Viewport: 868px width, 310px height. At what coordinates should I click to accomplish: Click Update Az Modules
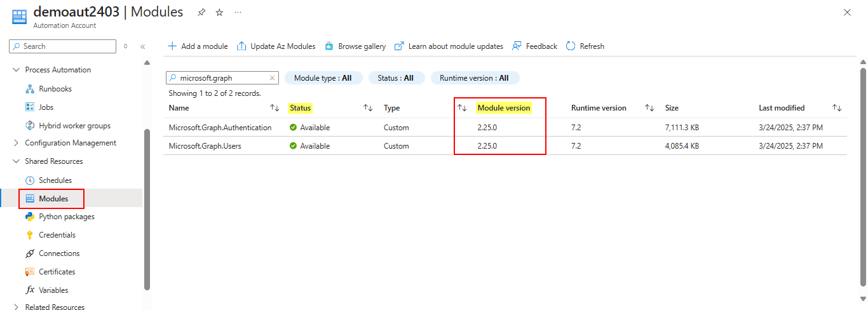click(276, 46)
